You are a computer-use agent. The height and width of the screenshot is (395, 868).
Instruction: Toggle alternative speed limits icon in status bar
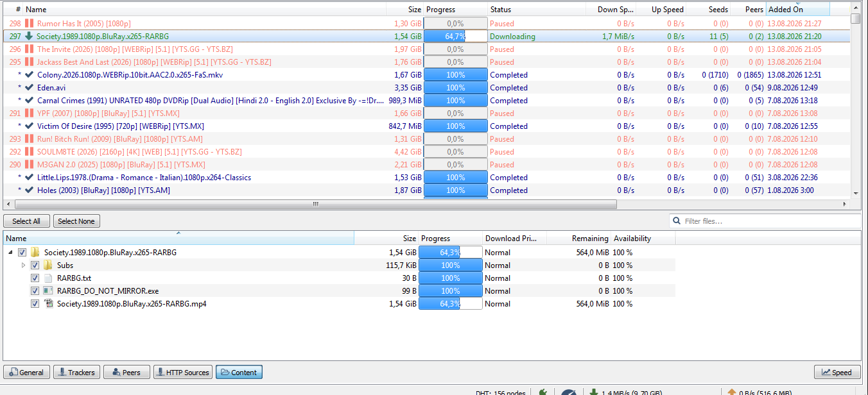(569, 392)
